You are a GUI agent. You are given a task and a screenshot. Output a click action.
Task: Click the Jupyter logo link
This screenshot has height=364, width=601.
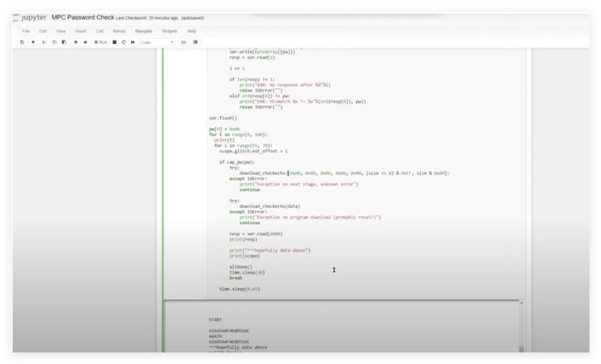pyautogui.click(x=30, y=18)
